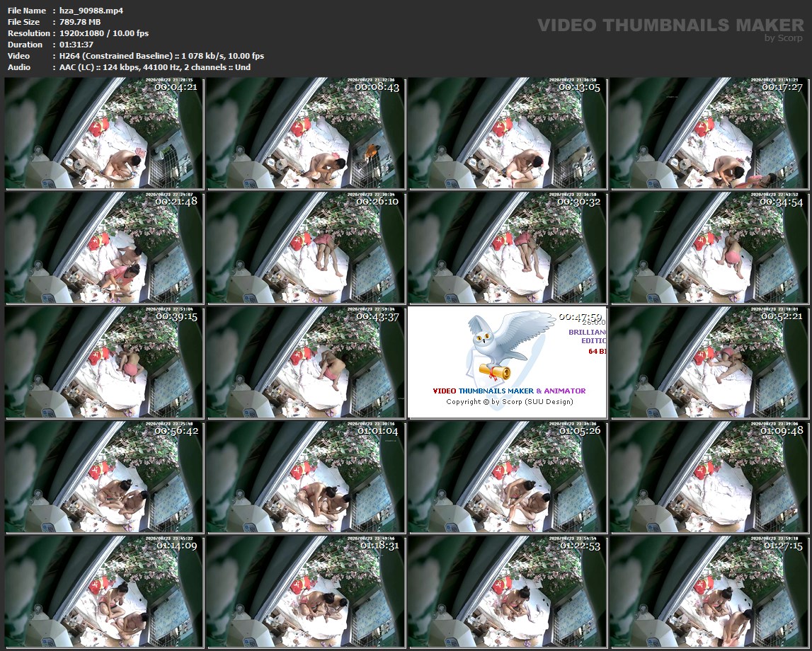This screenshot has width=812, height=651.
Task: Click the frame at 00:21:48
Action: [x=103, y=248]
